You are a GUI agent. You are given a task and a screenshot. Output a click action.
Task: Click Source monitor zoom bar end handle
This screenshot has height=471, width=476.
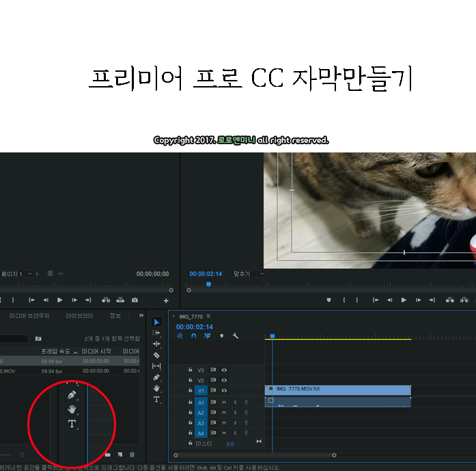coord(171,291)
